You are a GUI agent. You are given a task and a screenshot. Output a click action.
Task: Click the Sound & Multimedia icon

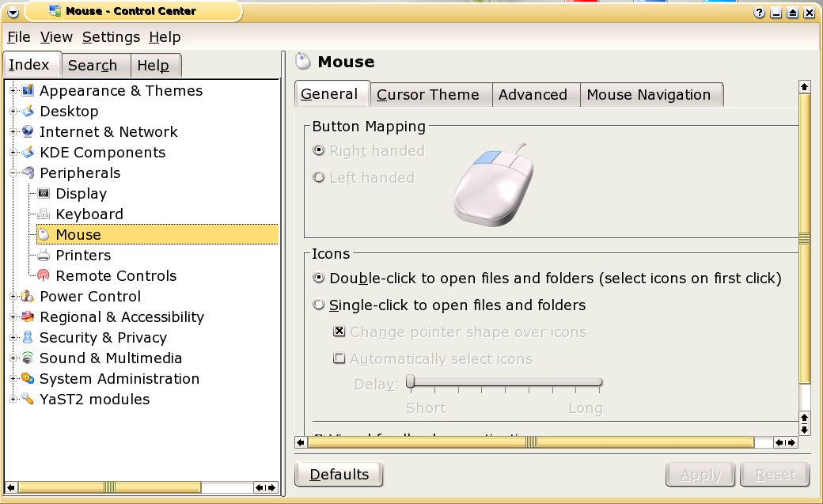(28, 358)
